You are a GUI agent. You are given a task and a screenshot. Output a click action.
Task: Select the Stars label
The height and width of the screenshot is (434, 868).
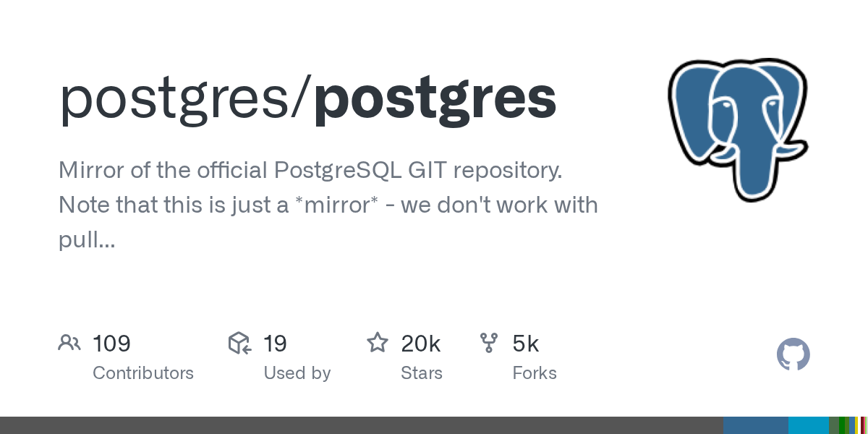[422, 373]
